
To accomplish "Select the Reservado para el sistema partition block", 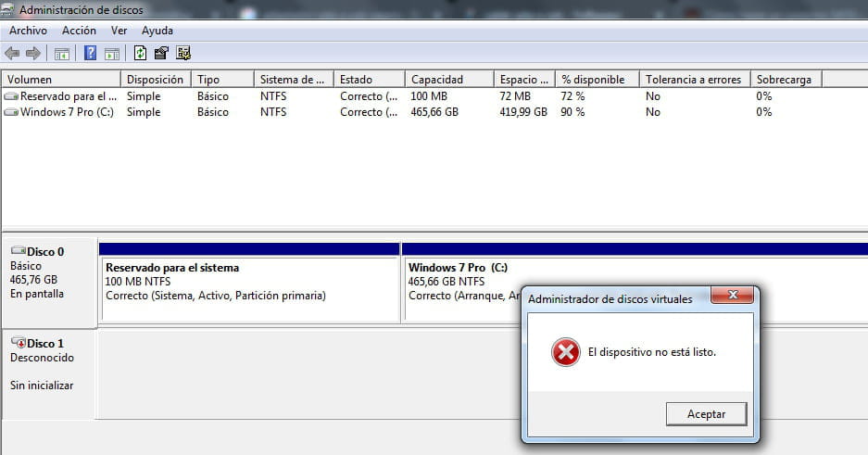I will [250, 283].
